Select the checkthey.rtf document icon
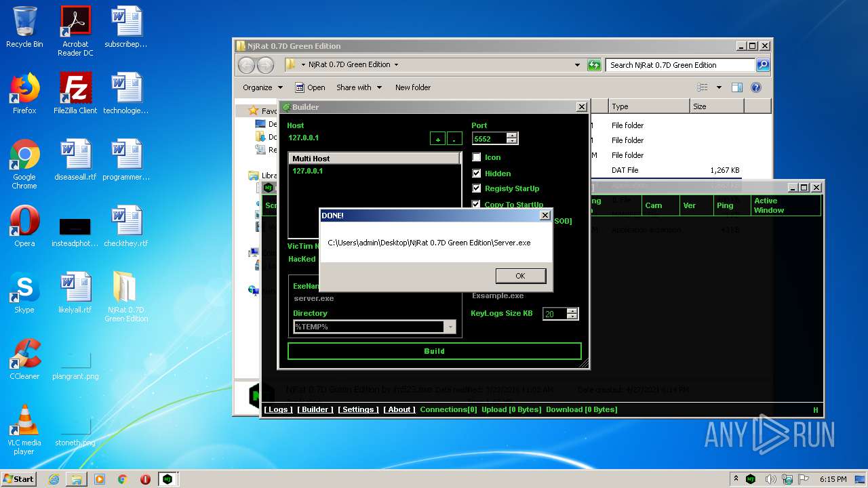Viewport: 868px width, 488px height. tap(126, 226)
